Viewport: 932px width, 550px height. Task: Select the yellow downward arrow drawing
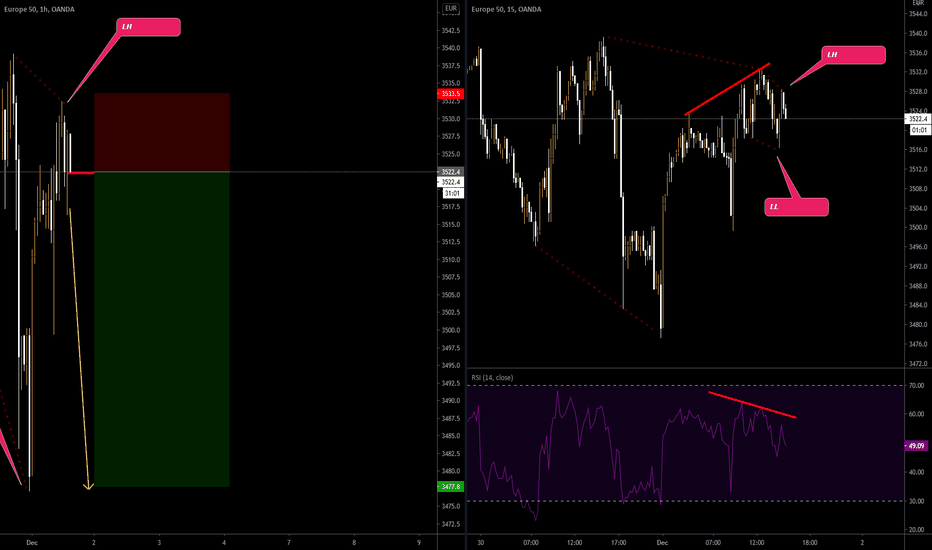(x=79, y=348)
